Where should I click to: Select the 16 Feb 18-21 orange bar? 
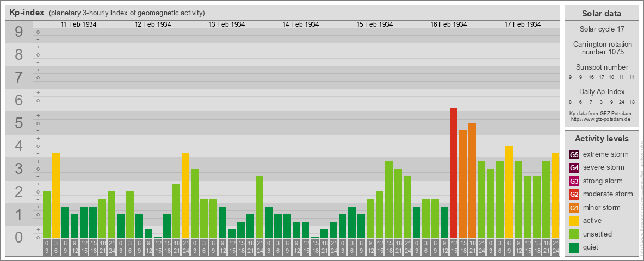click(472, 180)
